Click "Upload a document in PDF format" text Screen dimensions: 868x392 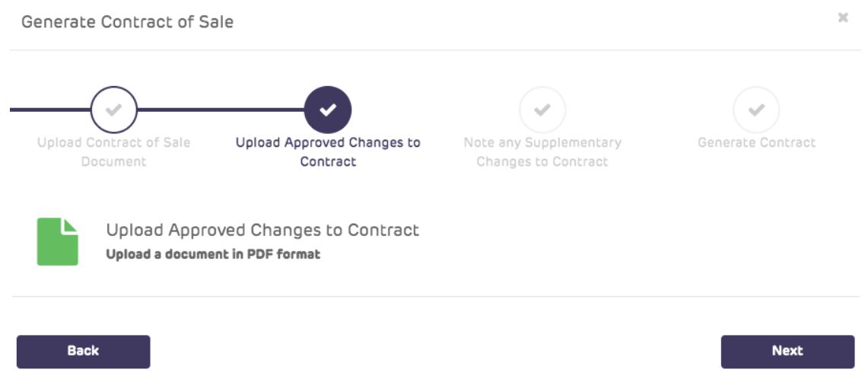(213, 254)
